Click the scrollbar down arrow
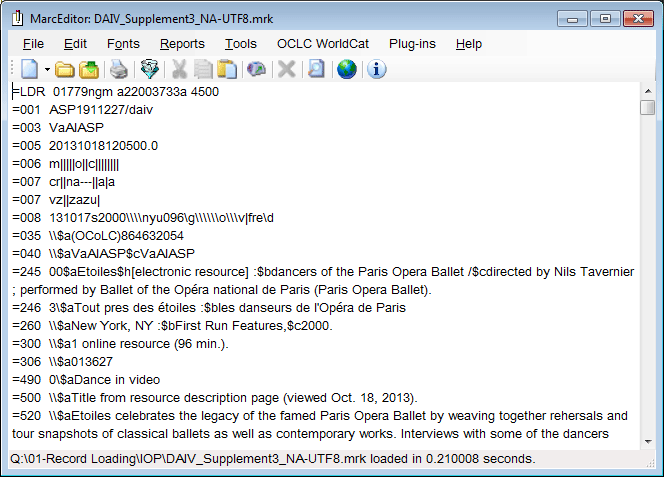Screen dimensions: 664x477 pos(647,441)
